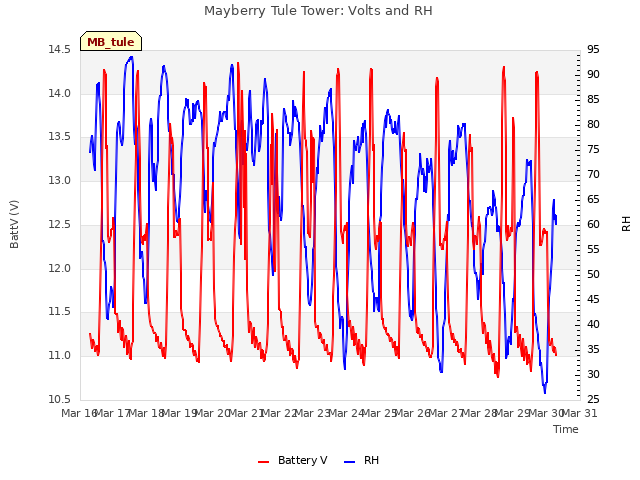Click the Time axis label

[566, 429]
